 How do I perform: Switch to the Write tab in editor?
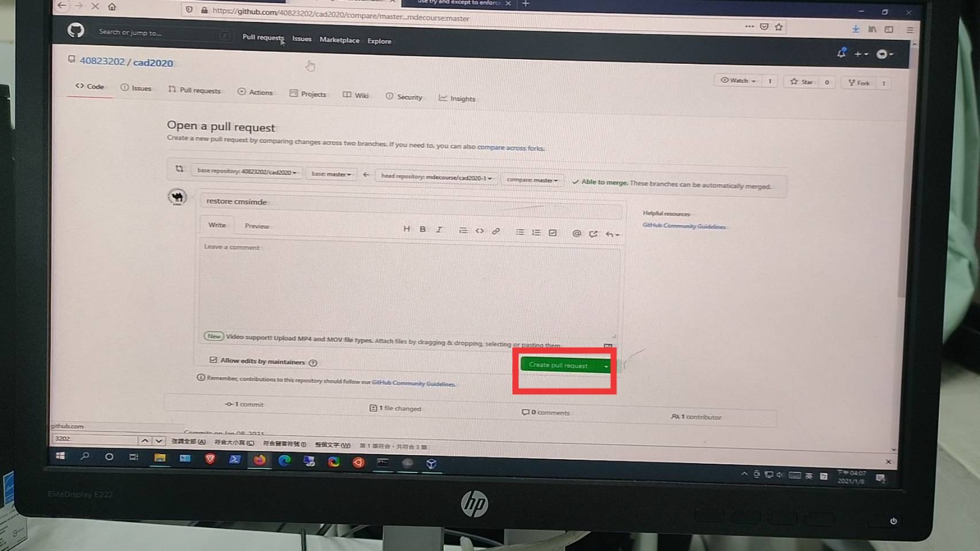[217, 225]
